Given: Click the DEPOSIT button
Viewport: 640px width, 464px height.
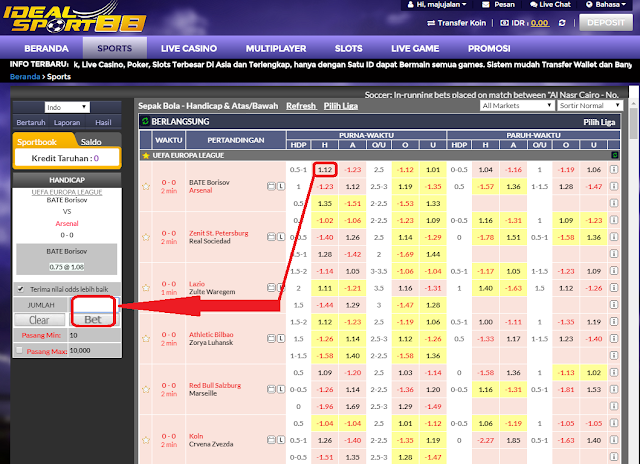Looking at the screenshot, I should tap(606, 23).
